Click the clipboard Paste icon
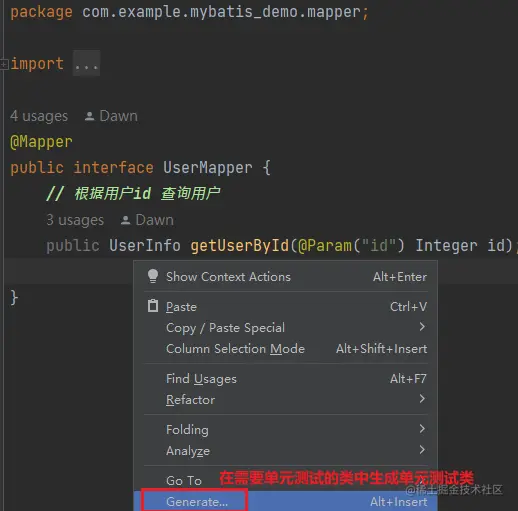Image resolution: width=518 pixels, height=511 pixels. (153, 306)
